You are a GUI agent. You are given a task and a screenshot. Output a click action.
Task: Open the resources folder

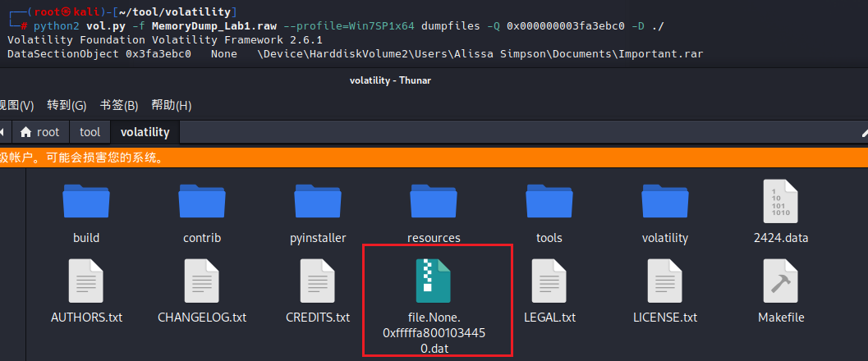pyautogui.click(x=434, y=202)
